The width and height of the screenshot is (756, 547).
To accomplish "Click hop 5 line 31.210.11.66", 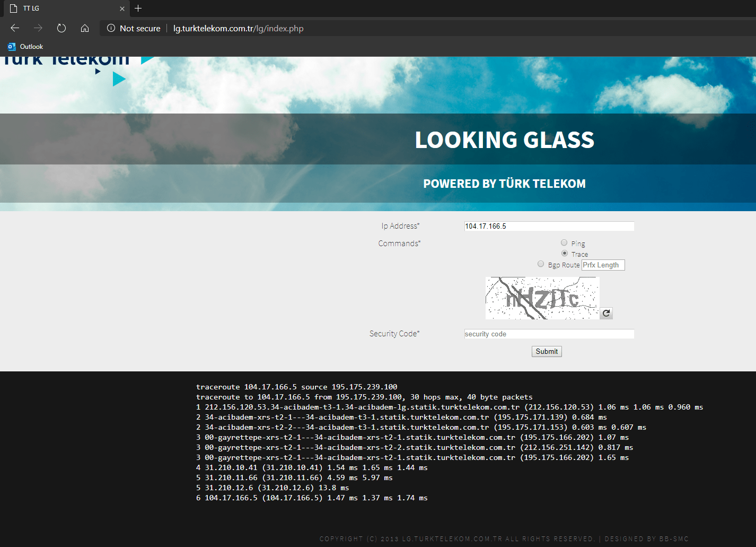I will [x=294, y=477].
